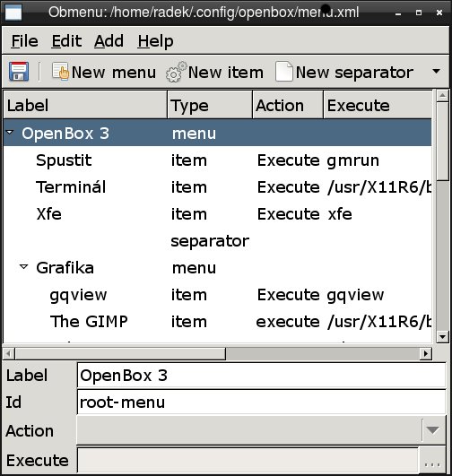The width and height of the screenshot is (452, 476).
Task: Click the New separator label text
Action: click(354, 74)
